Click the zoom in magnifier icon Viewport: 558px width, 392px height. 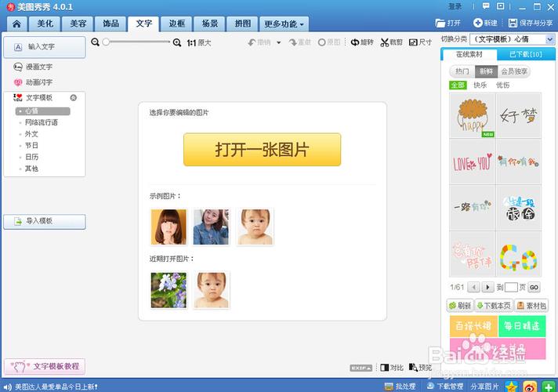coord(177,42)
